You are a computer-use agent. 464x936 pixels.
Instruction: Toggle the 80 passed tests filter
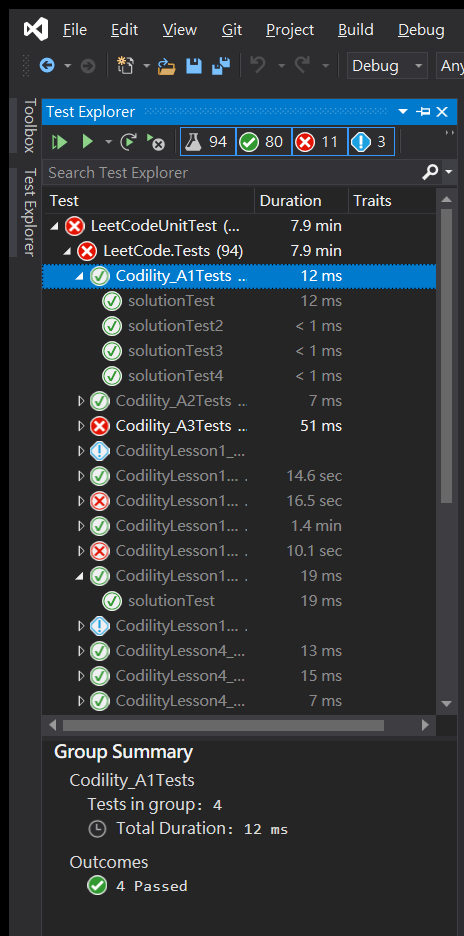264,142
